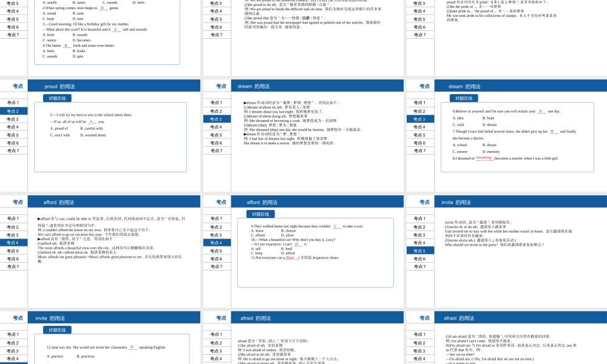Select 考点 6 in the butter question slide

pyautogui.click(x=13, y=27)
